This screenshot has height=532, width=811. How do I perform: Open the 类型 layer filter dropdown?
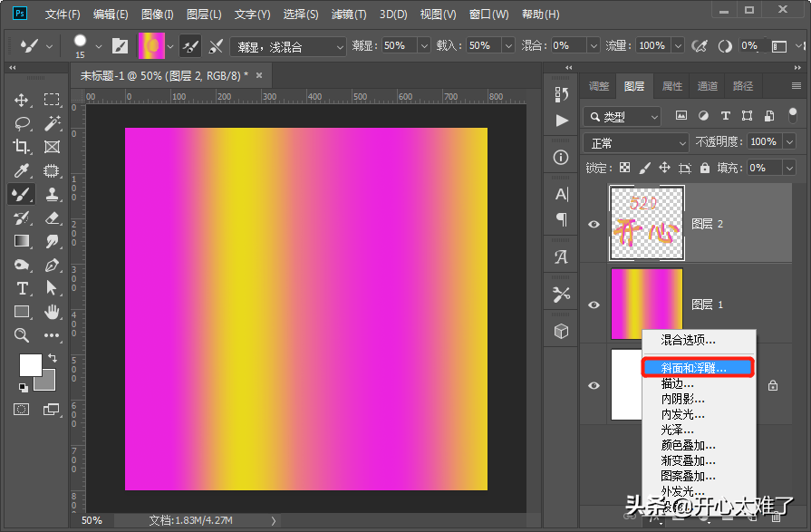tap(623, 116)
